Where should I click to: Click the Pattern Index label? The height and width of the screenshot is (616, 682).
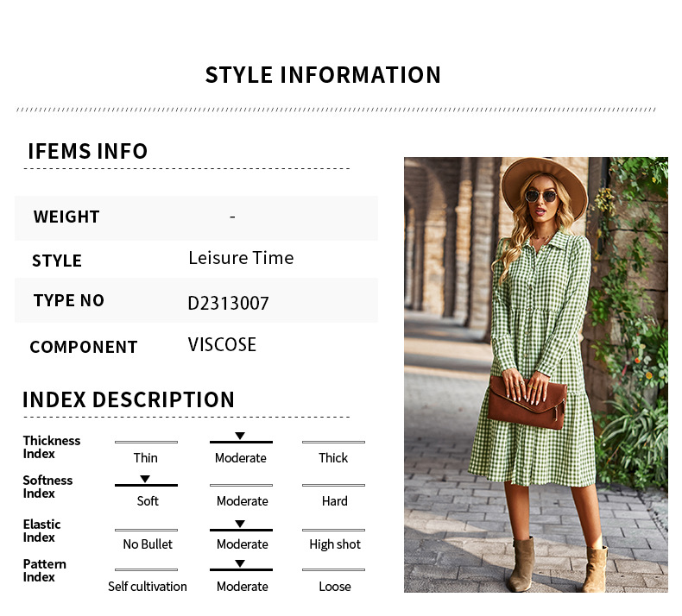(x=44, y=570)
